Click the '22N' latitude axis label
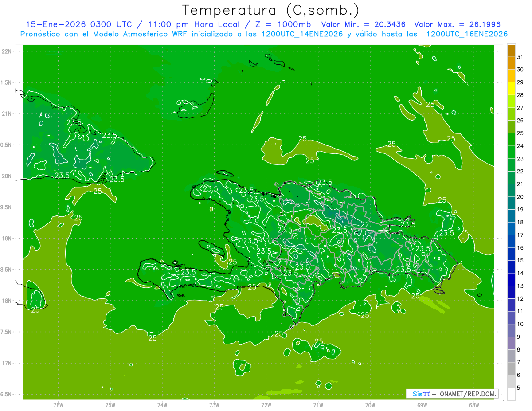The width and height of the screenshot is (532, 411). (x=6, y=51)
